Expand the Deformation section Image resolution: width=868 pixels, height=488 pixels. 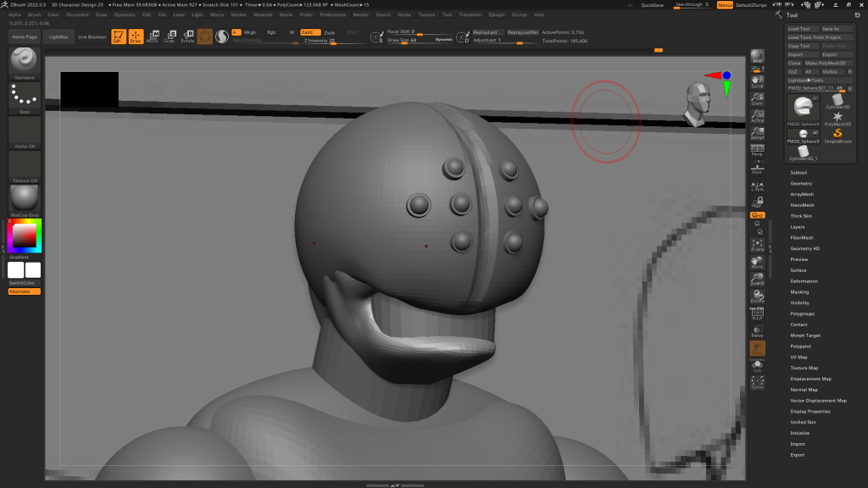click(804, 281)
